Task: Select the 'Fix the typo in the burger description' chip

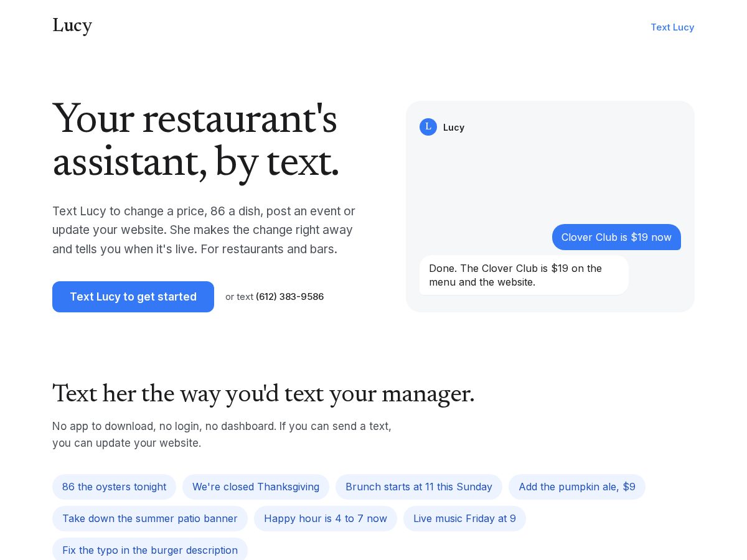Action: tap(150, 550)
